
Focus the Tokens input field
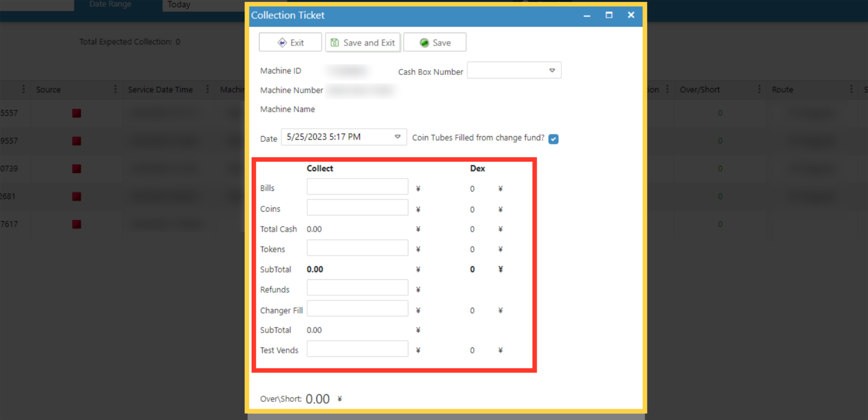click(x=357, y=248)
